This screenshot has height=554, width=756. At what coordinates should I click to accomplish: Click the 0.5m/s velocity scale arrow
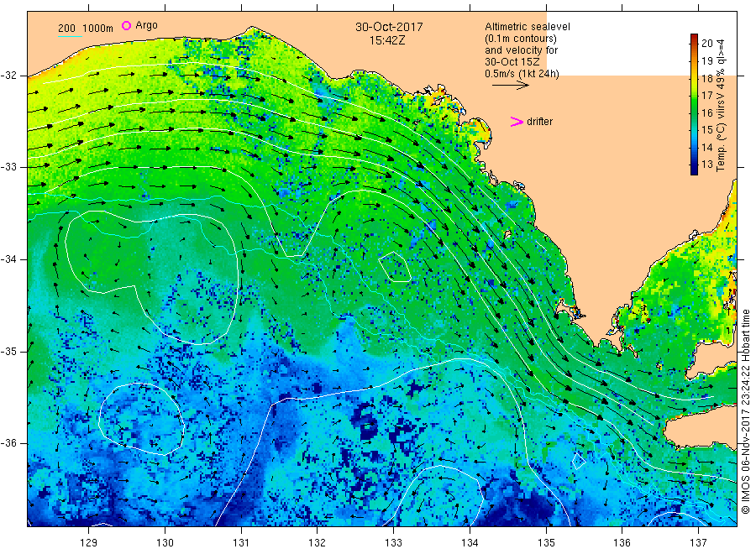(x=511, y=86)
